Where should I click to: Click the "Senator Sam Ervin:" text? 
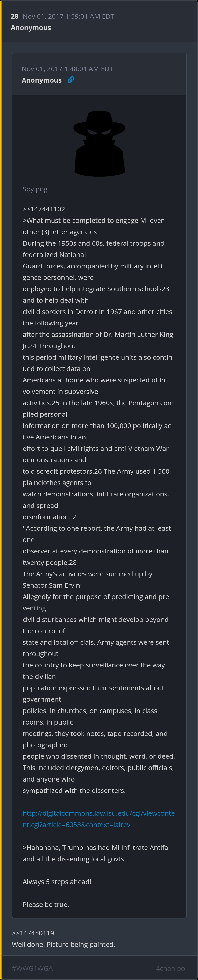[x=52, y=585]
